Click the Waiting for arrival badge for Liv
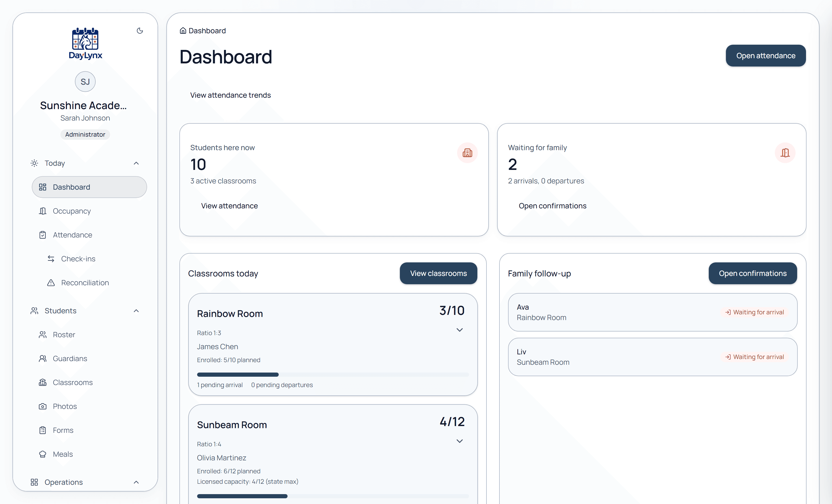The height and width of the screenshot is (504, 832). (754, 357)
